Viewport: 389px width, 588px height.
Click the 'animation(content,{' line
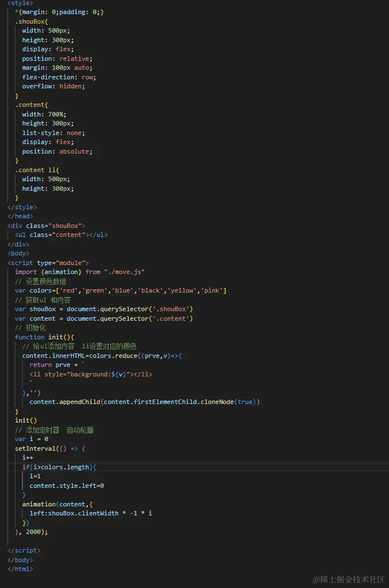pos(57,504)
